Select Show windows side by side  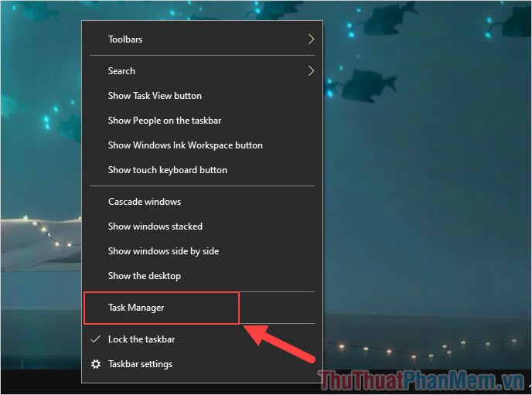tap(202, 251)
